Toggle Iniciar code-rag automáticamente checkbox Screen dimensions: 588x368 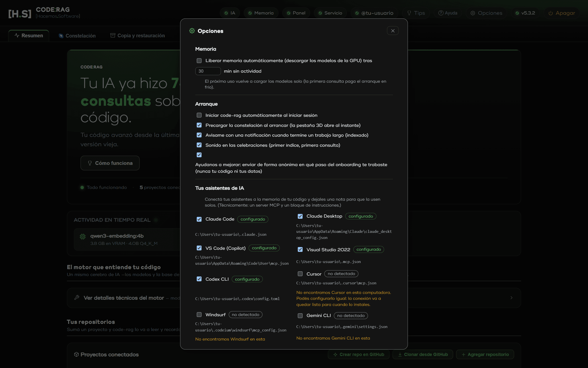coord(199,115)
